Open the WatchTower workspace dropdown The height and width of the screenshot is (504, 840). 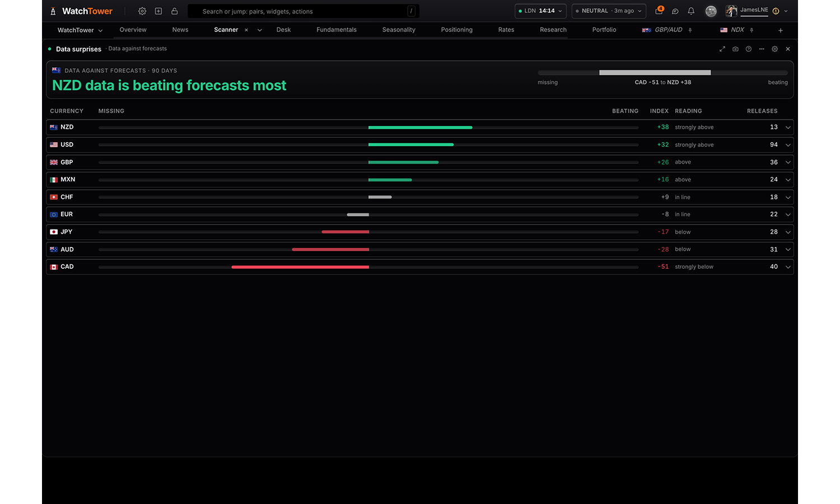[x=80, y=30]
